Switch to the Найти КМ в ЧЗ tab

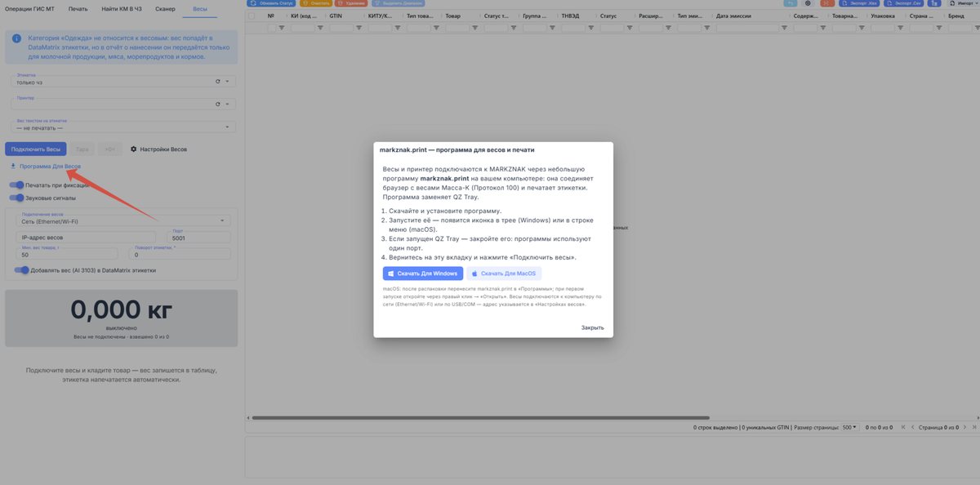pos(121,7)
